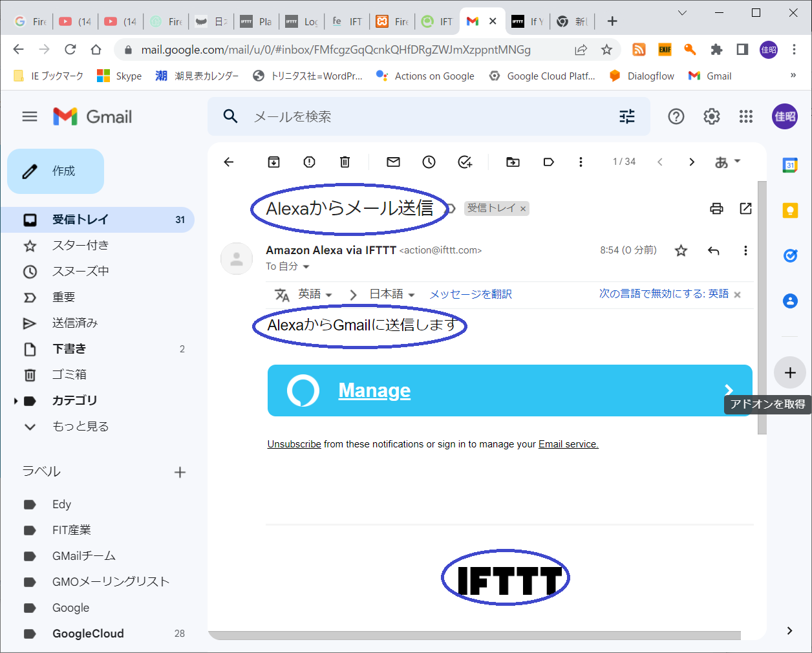The height and width of the screenshot is (653, 812).
Task: Open the Dialogflow bookmark
Action: click(x=642, y=76)
